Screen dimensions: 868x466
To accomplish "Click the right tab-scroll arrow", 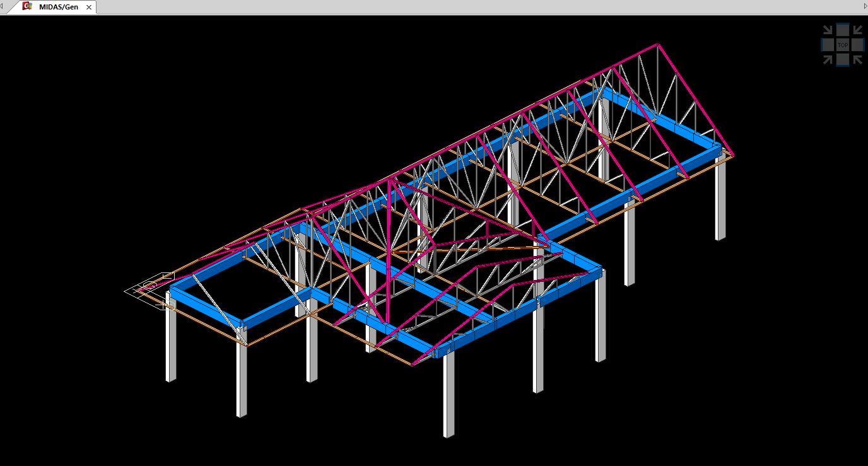I will pyautogui.click(x=865, y=6).
